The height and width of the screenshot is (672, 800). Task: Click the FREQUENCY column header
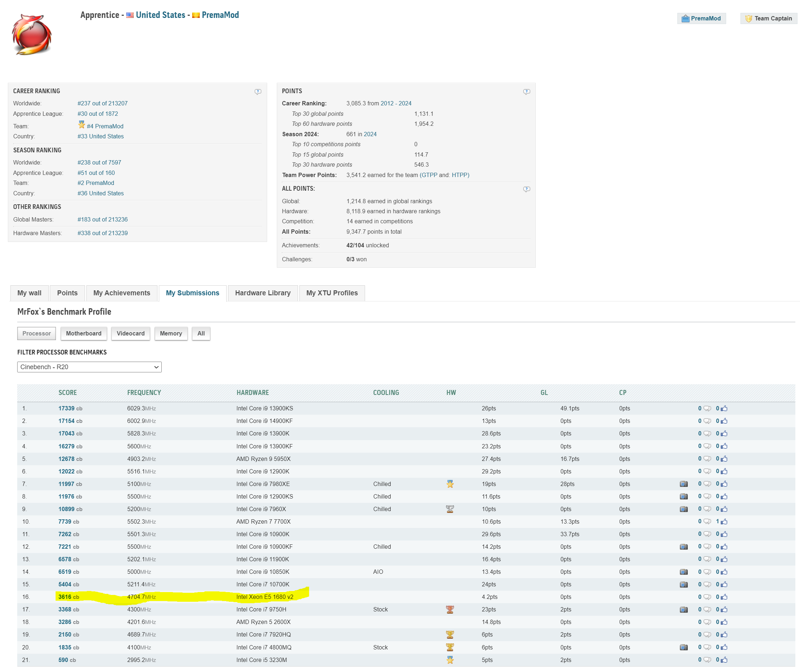pyautogui.click(x=144, y=392)
